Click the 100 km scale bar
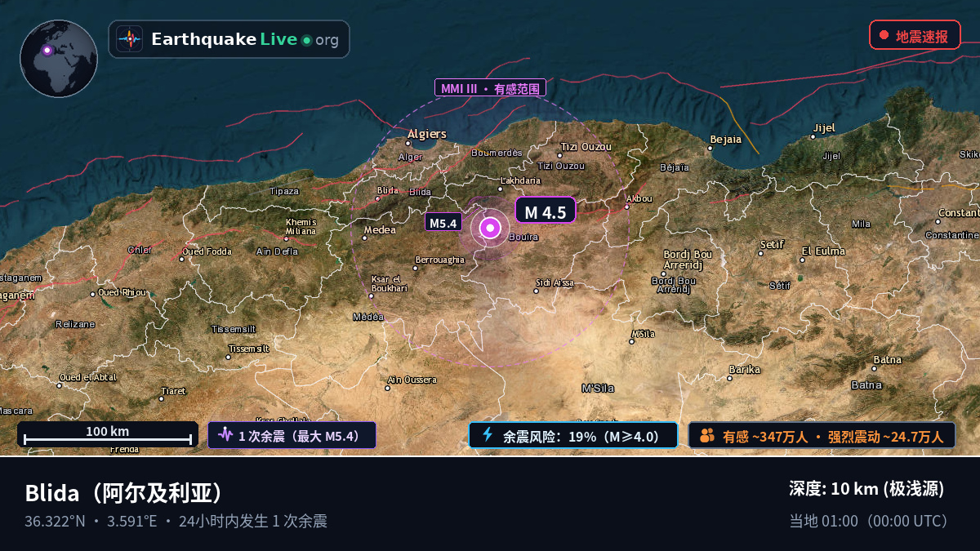This screenshot has width=980, height=551. pyautogui.click(x=108, y=434)
